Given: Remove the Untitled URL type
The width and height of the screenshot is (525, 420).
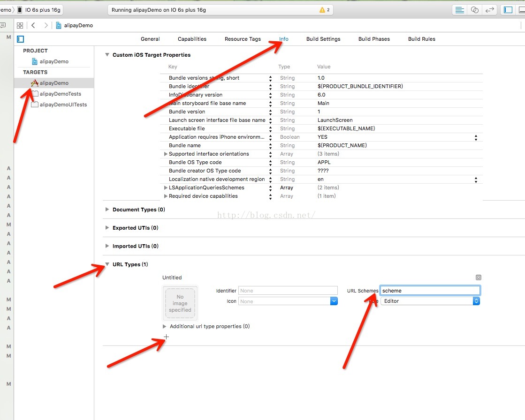Looking at the screenshot, I should tap(479, 277).
